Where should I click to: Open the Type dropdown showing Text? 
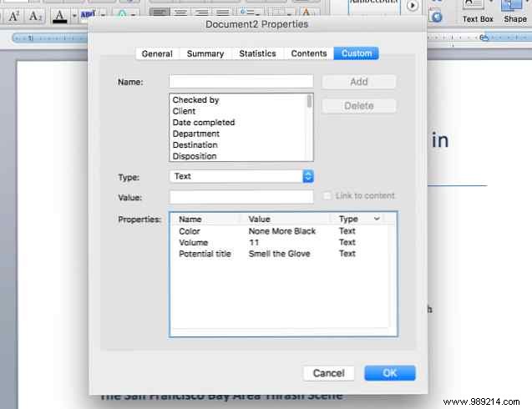pyautogui.click(x=241, y=176)
